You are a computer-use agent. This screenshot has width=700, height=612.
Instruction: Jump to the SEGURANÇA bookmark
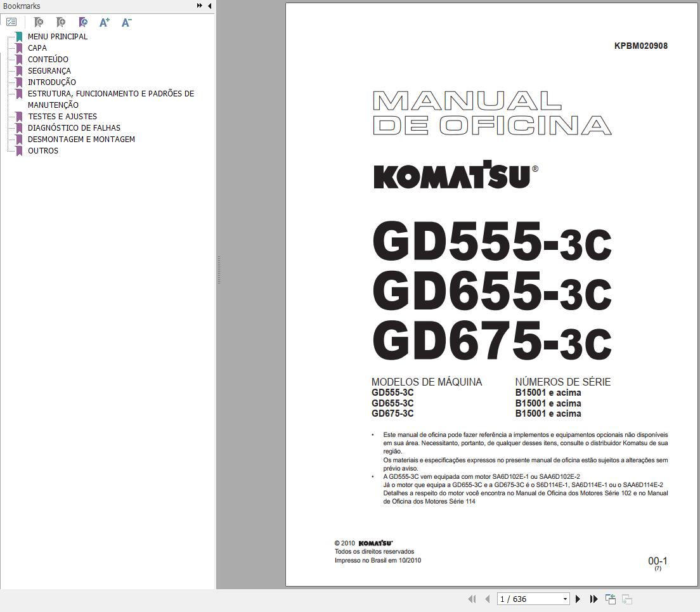pyautogui.click(x=49, y=70)
